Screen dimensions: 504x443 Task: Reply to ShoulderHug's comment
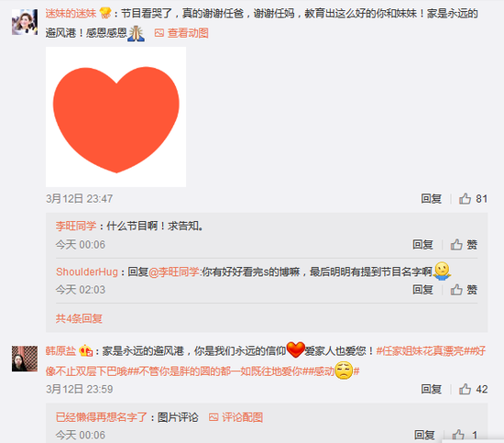(x=422, y=290)
